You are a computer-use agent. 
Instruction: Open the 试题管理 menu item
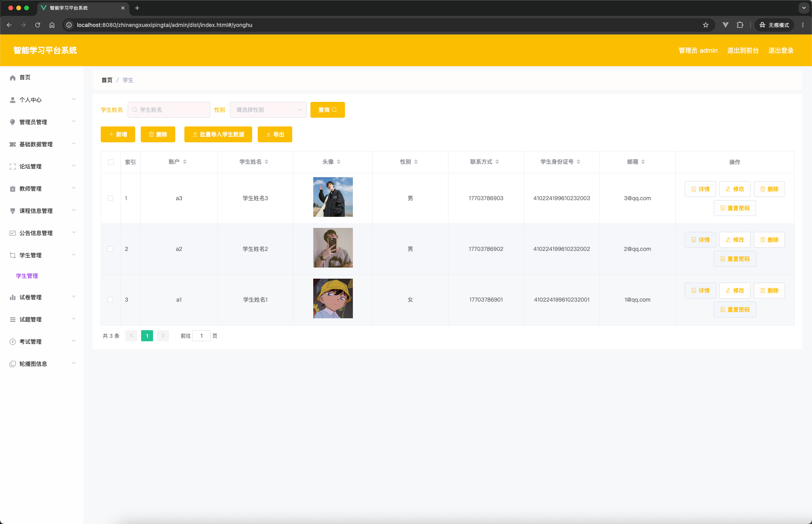tap(42, 319)
